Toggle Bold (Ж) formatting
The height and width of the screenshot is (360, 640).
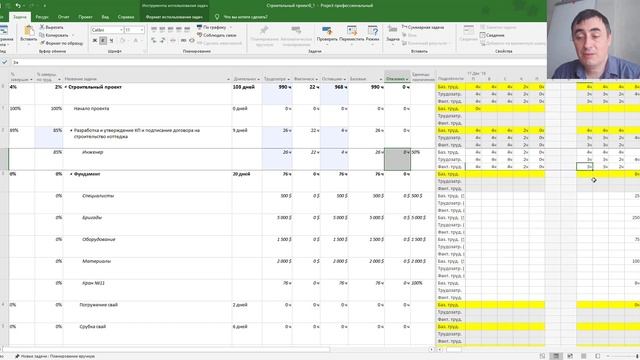pos(95,40)
